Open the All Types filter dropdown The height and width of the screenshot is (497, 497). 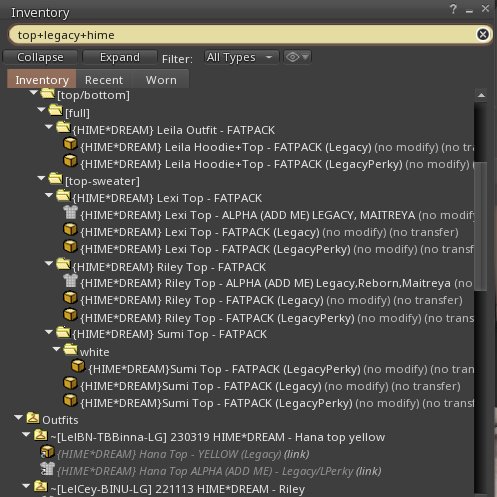click(x=241, y=57)
